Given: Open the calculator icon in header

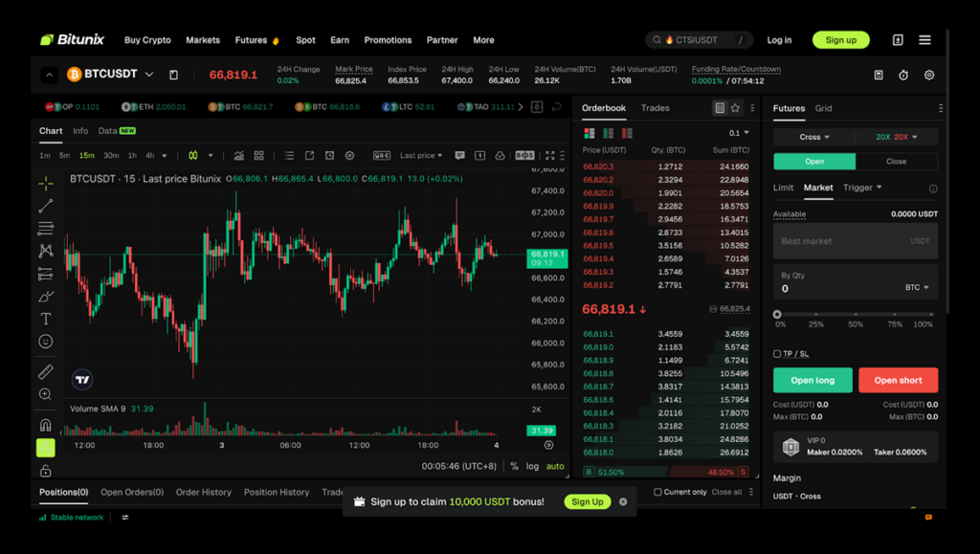Looking at the screenshot, I should coord(879,75).
